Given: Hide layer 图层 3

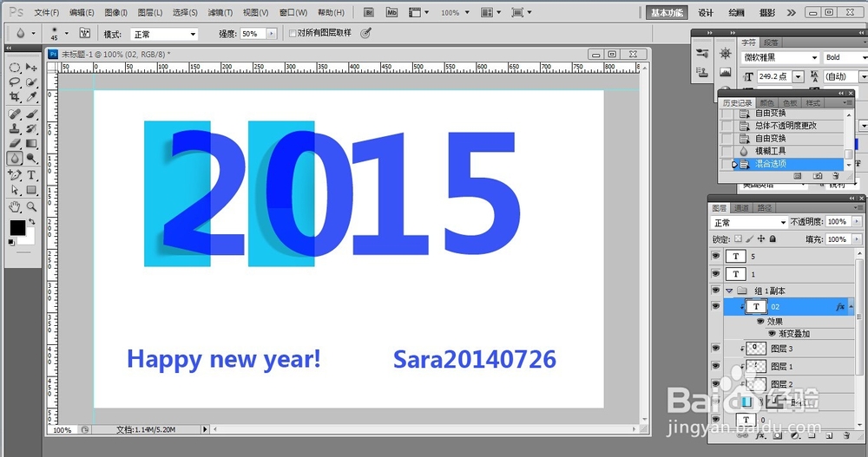Looking at the screenshot, I should tap(716, 348).
